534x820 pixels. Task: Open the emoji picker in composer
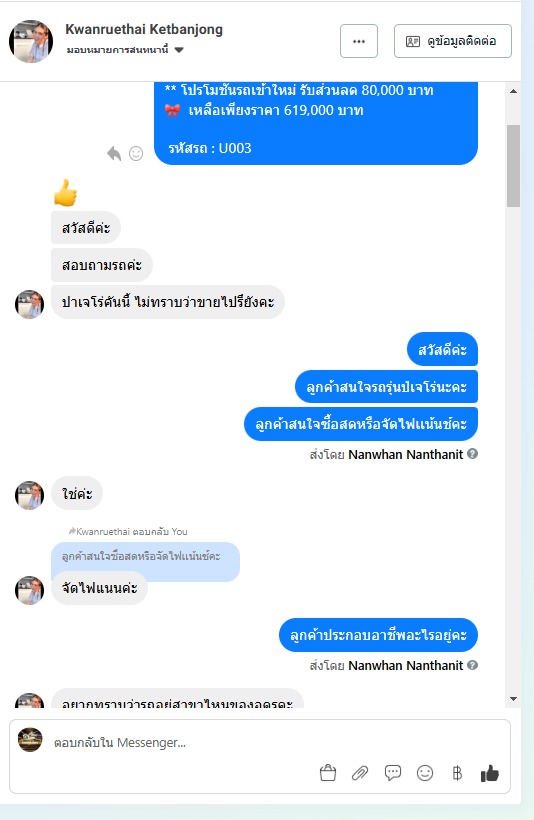tap(425, 773)
